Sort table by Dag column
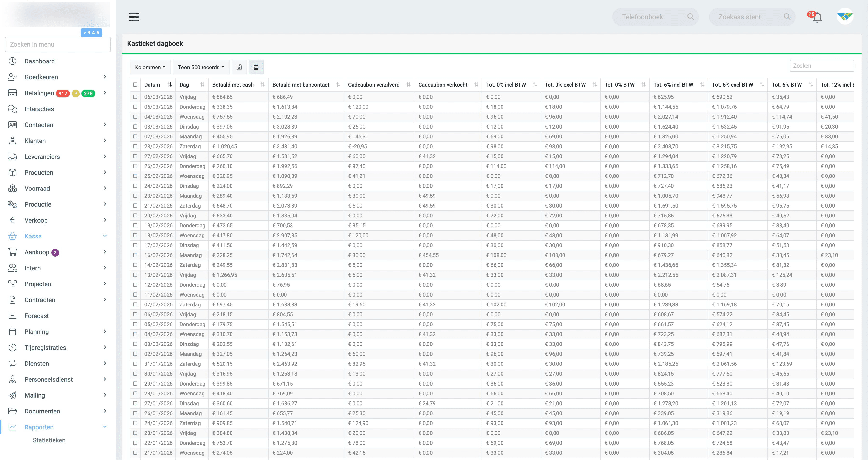 [192, 85]
